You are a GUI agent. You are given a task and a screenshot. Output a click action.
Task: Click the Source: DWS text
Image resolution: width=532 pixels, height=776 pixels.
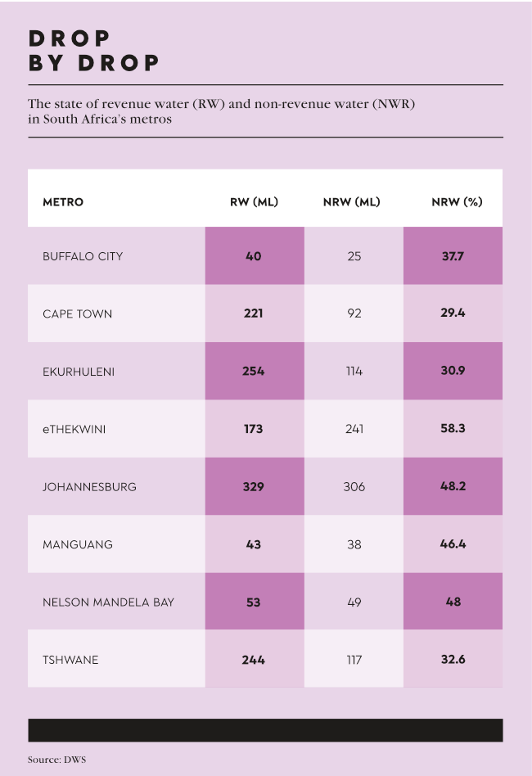(56, 760)
